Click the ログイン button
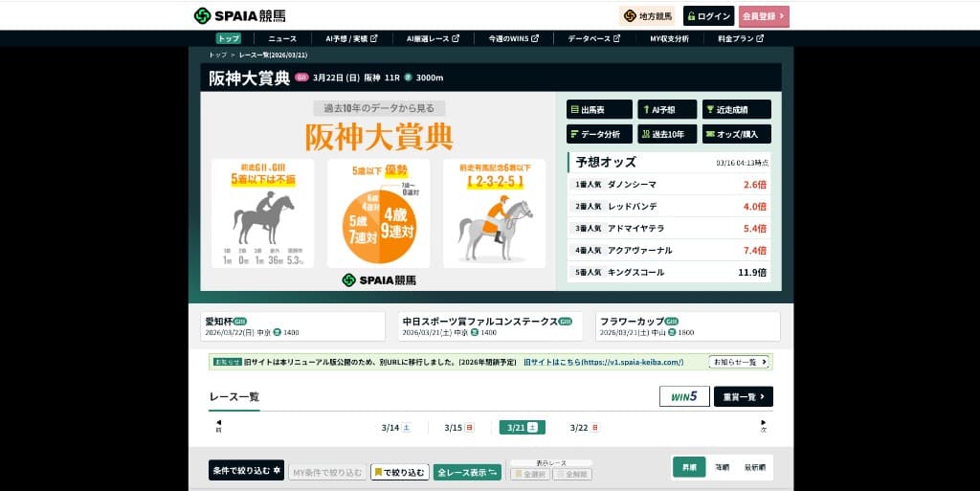This screenshot has height=491, width=980. click(x=708, y=16)
